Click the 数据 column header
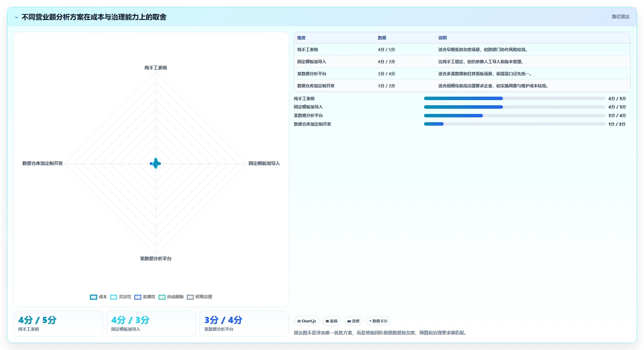This screenshot has width=644, height=350. (382, 38)
